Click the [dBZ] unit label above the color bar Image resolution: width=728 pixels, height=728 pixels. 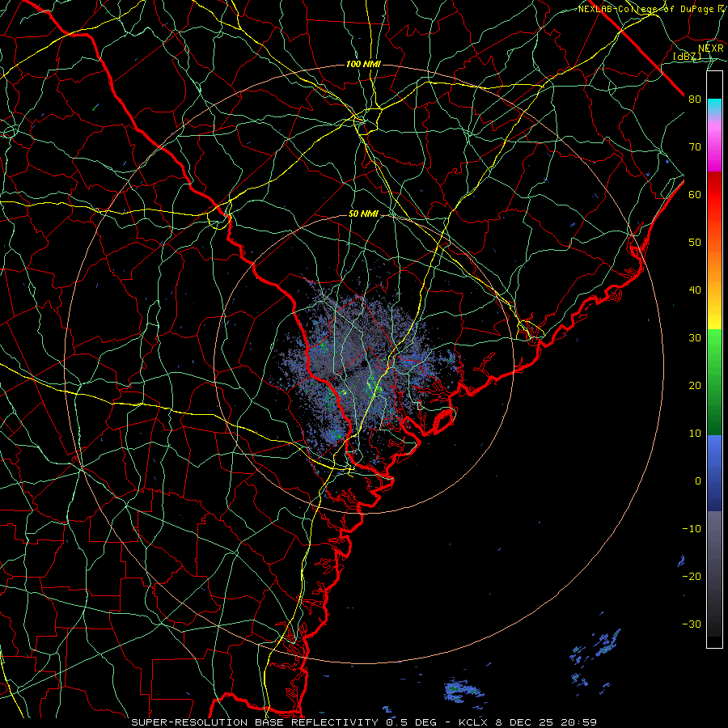687,56
